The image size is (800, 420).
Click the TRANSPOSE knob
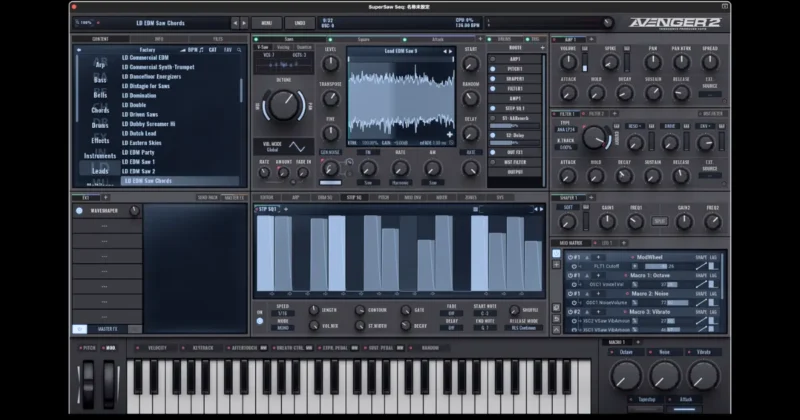coord(330,98)
